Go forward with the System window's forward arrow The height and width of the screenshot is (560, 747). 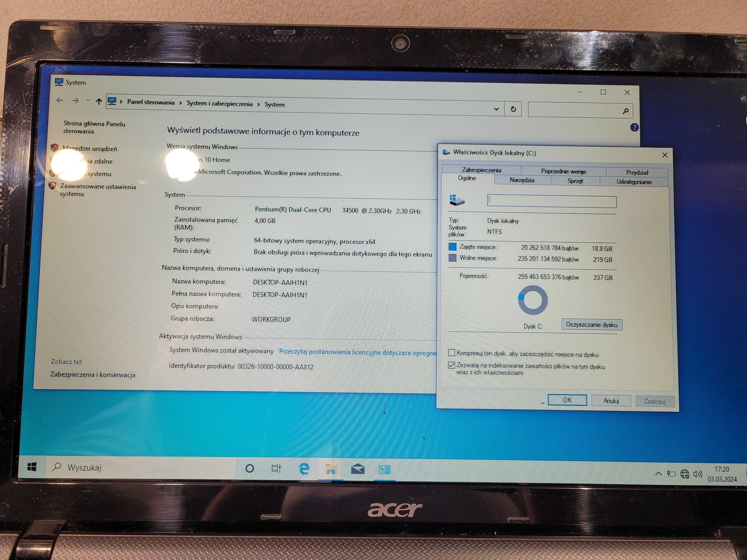click(75, 101)
